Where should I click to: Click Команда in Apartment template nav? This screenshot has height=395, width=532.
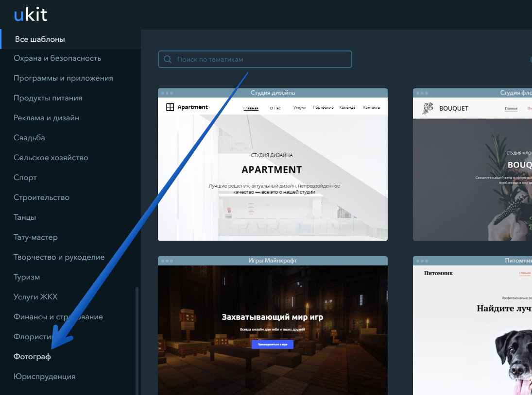[x=347, y=107]
